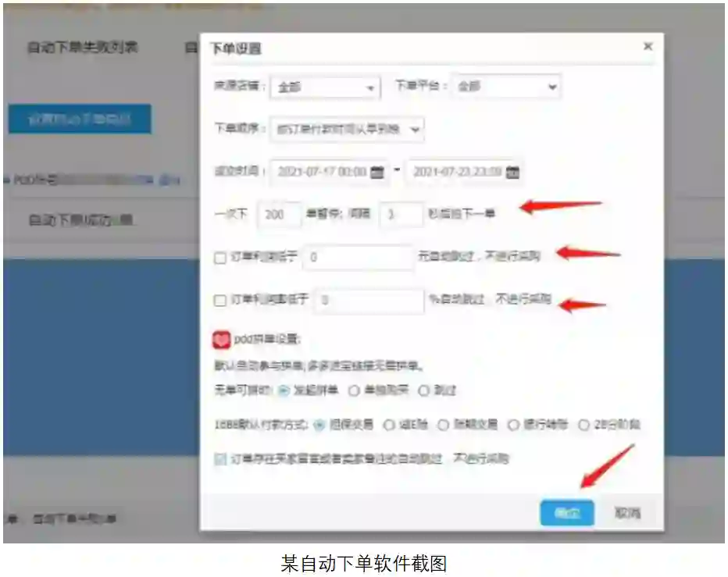728x577 pixels.
Task: Select the 单独购买 radio option
Action: [354, 390]
